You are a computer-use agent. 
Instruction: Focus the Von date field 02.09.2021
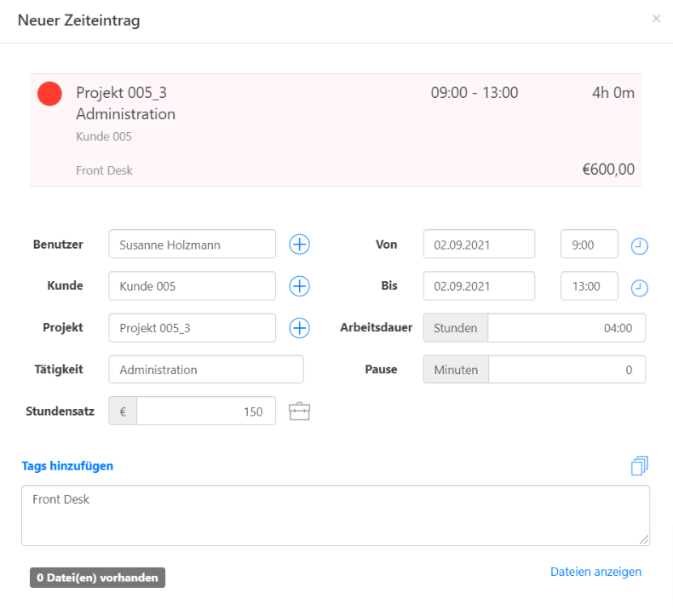(479, 245)
